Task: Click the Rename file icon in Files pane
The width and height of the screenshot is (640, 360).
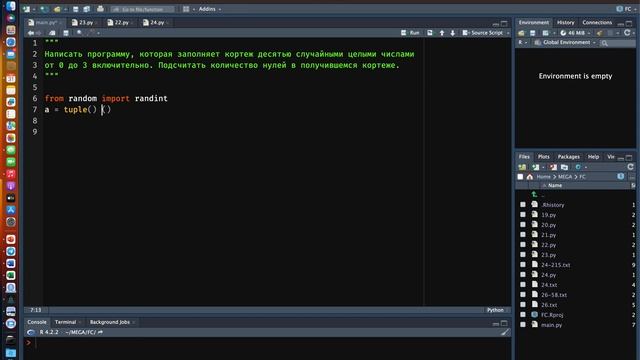Action: [564, 167]
